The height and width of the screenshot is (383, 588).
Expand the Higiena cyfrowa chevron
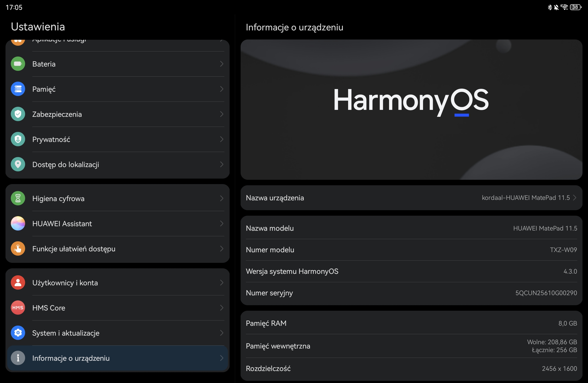point(222,198)
